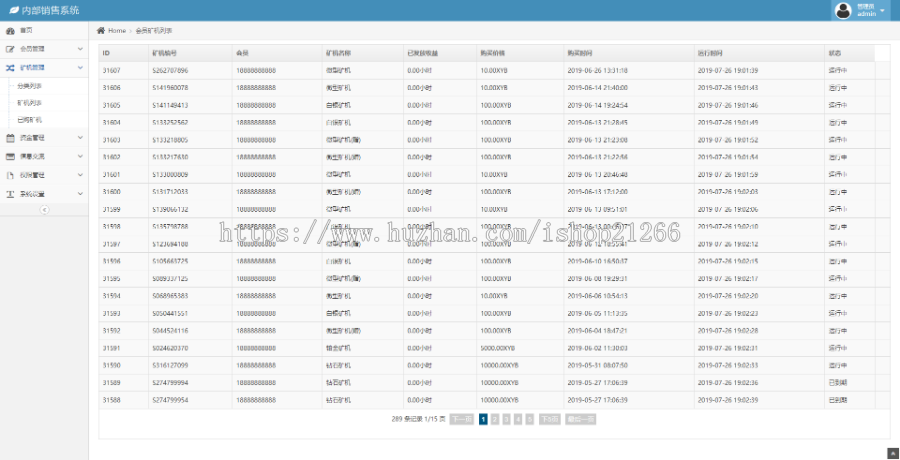Click the purchase time 2019-05-31 08:07:50
900x460 pixels.
[598, 365]
